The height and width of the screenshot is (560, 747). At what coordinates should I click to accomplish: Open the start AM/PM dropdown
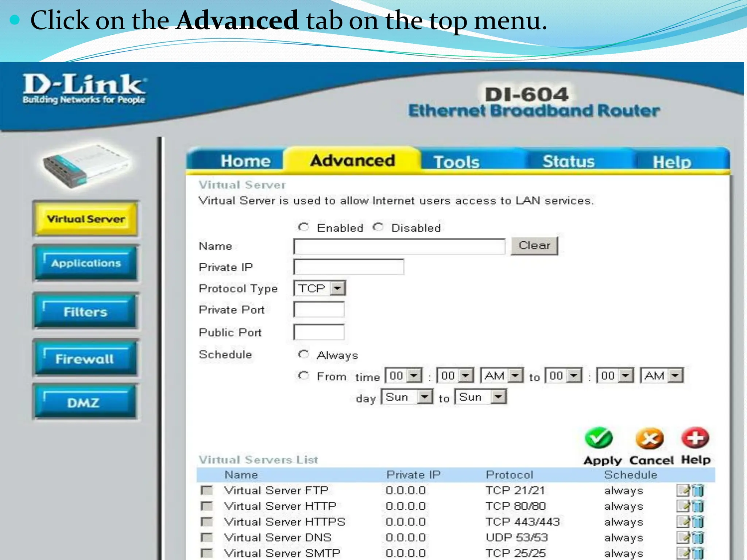pyautogui.click(x=502, y=375)
